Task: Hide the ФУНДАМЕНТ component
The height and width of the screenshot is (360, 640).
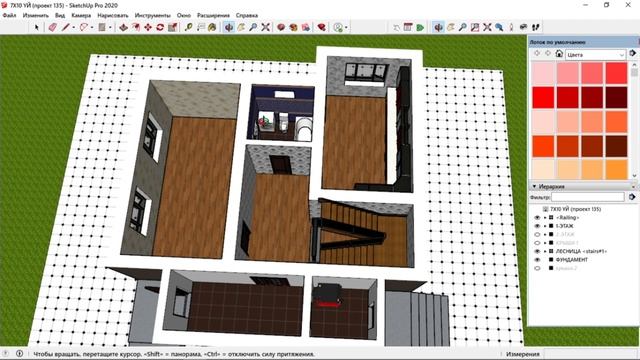Action: [x=537, y=260]
